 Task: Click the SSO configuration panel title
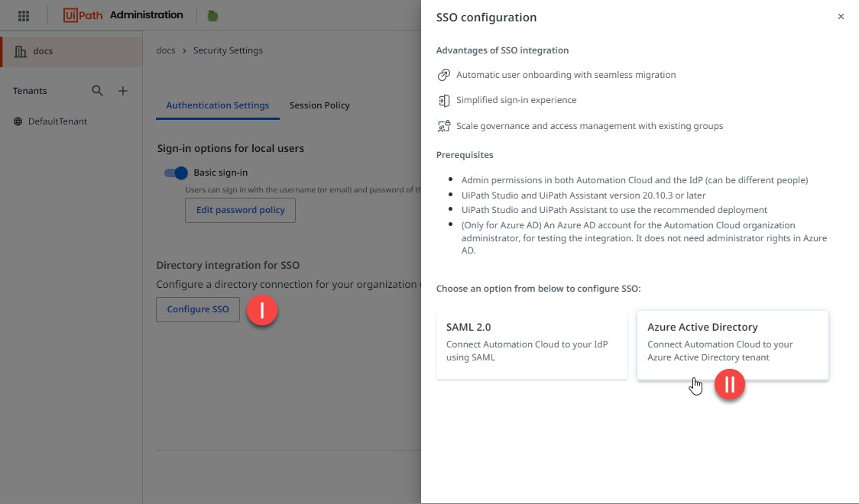tap(487, 17)
